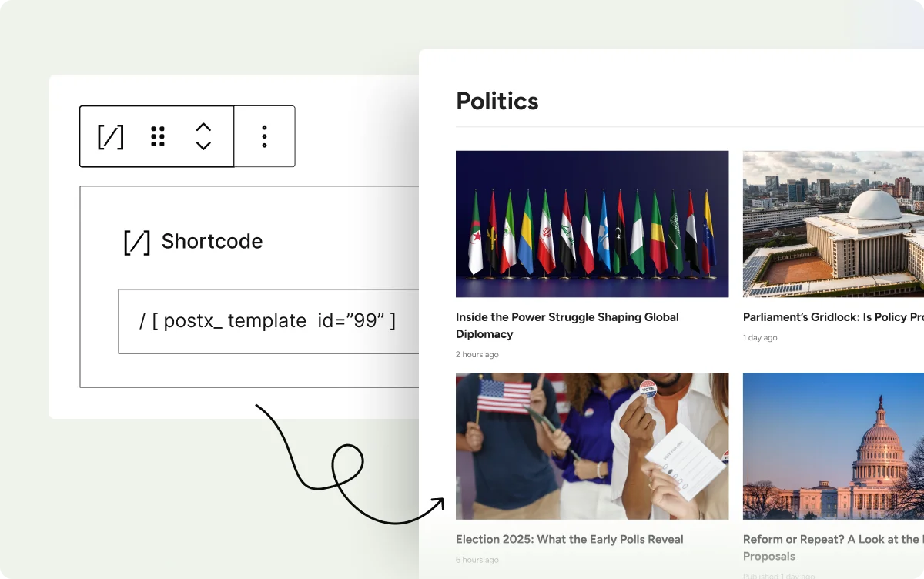Select the Politics section heading

point(497,101)
